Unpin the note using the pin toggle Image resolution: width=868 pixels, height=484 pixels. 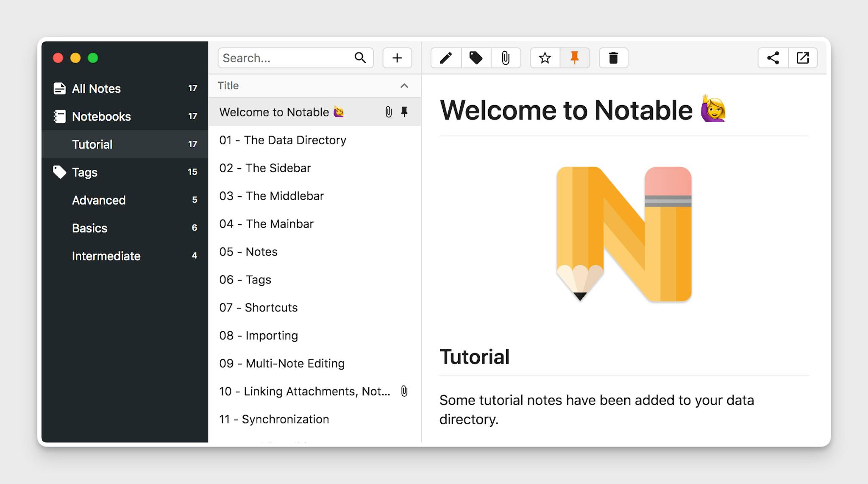(575, 58)
